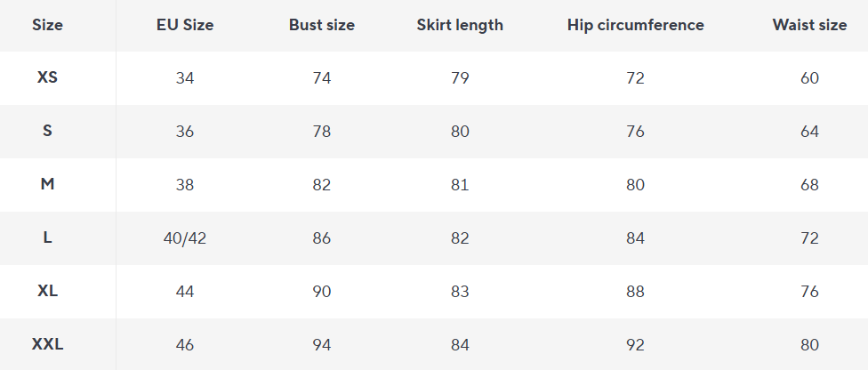Click the Waist size column header
This screenshot has width=868, height=370.
tap(809, 25)
